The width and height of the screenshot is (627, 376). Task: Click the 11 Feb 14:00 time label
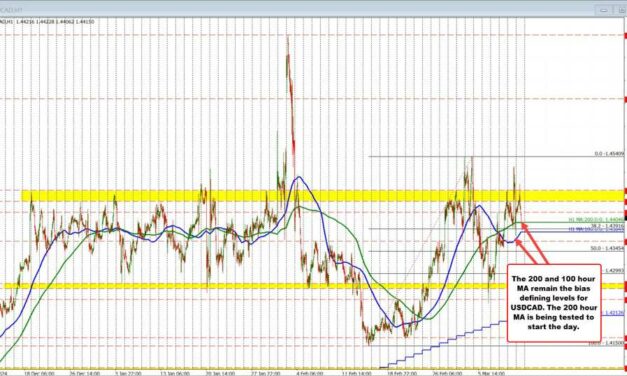(x=357, y=373)
